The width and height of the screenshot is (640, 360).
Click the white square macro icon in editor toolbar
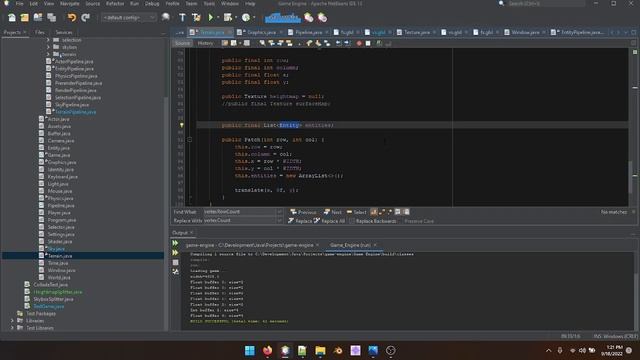click(368, 43)
